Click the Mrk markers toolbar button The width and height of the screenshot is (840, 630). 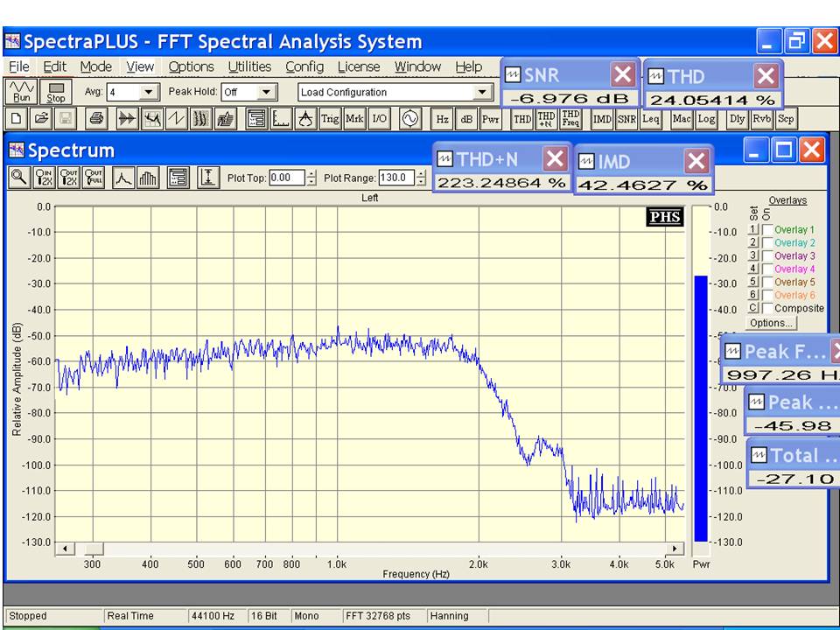(354, 118)
